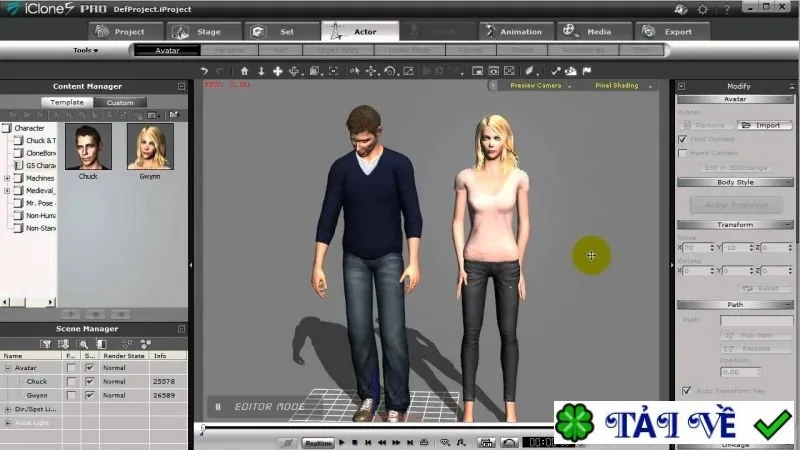This screenshot has width=800, height=450.
Task: Switch to the Animation tab
Action: point(516,32)
